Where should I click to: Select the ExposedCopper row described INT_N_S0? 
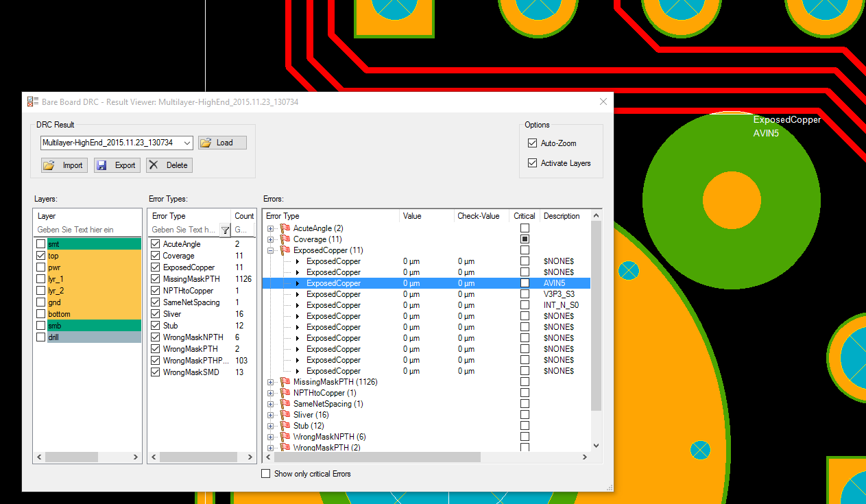[x=426, y=305]
